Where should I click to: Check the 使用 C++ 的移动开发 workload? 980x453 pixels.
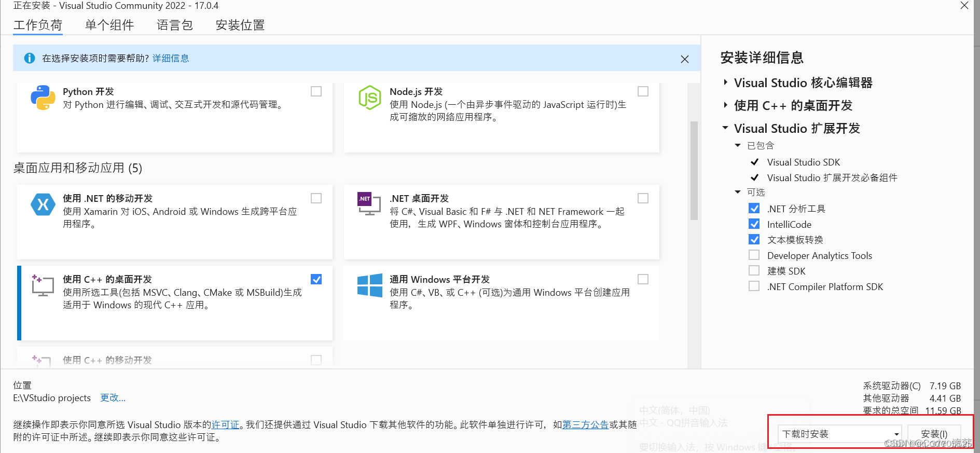click(x=316, y=360)
